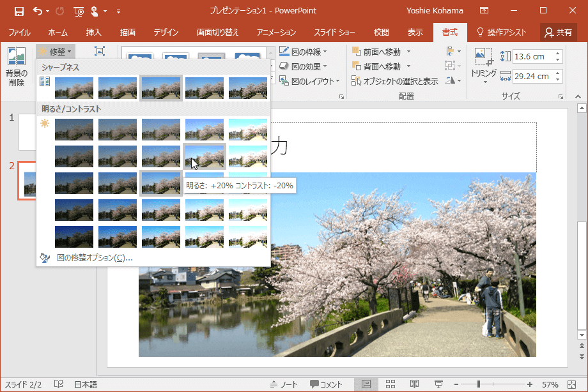Toggle the Notes (ノート) pane
Screen dimensions: 588x392
point(284,384)
